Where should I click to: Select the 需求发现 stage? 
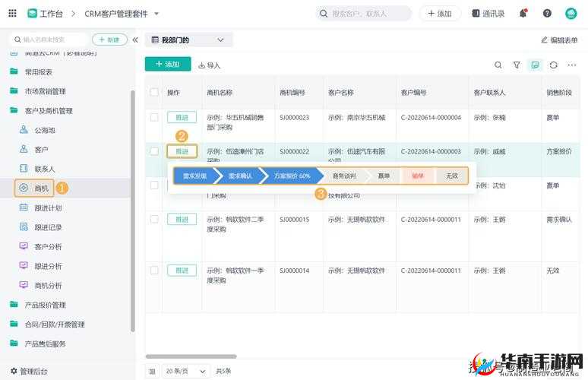tap(195, 176)
